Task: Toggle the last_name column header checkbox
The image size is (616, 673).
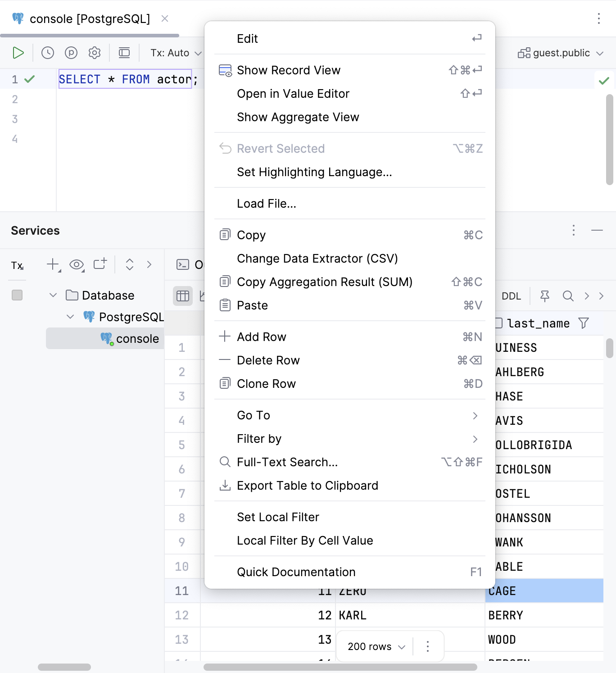Action: [x=499, y=323]
